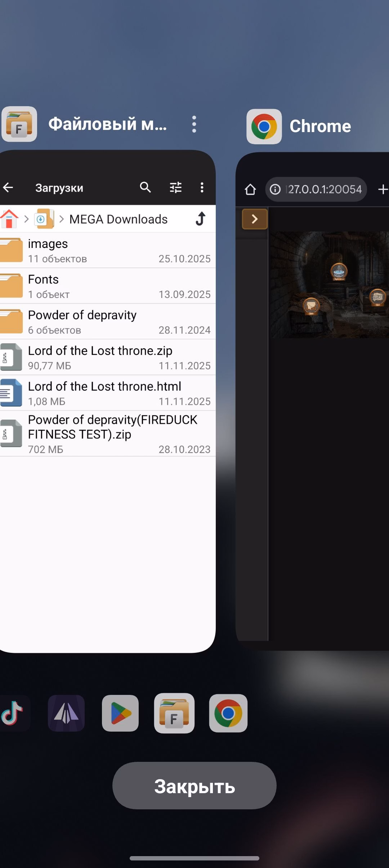Image resolution: width=389 pixels, height=868 pixels.
Task: Tap the Закрыть button
Action: tap(194, 786)
